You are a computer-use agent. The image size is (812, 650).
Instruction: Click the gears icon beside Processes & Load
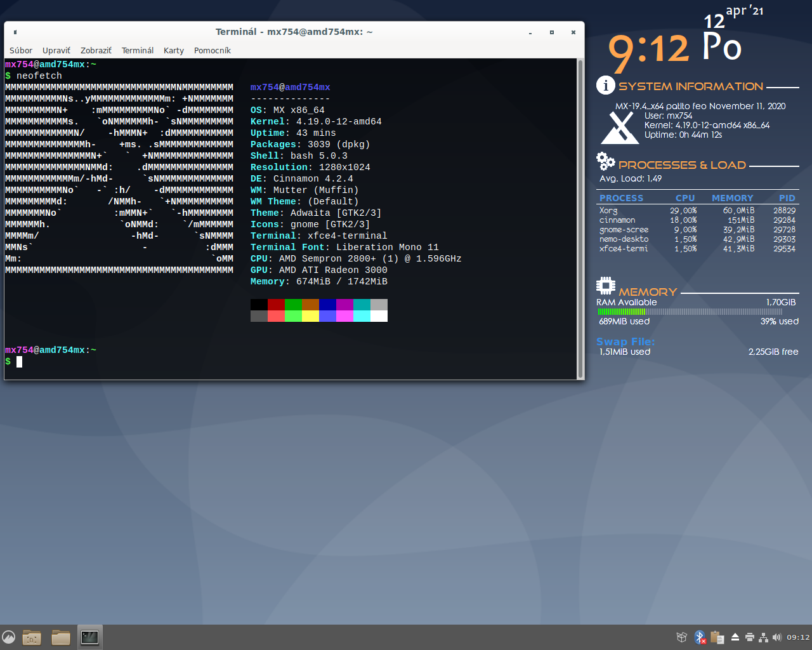point(605,162)
